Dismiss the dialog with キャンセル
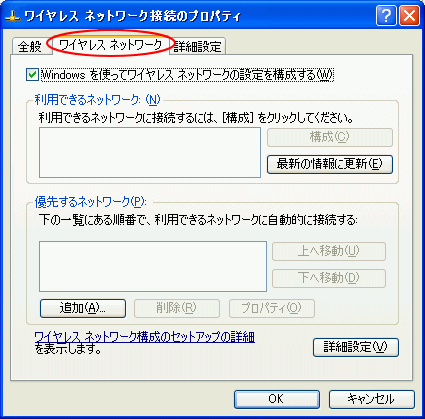 point(372,399)
